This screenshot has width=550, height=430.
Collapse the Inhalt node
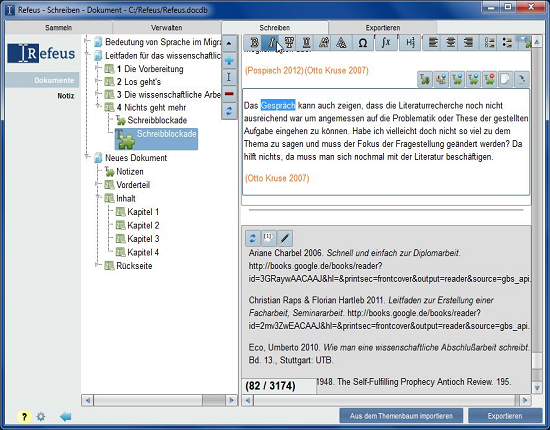click(98, 198)
